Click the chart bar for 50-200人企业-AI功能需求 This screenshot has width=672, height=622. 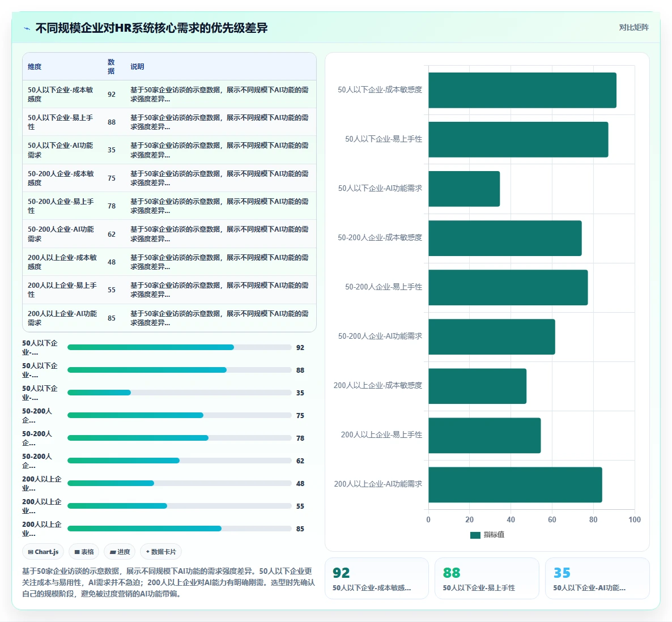click(x=492, y=336)
